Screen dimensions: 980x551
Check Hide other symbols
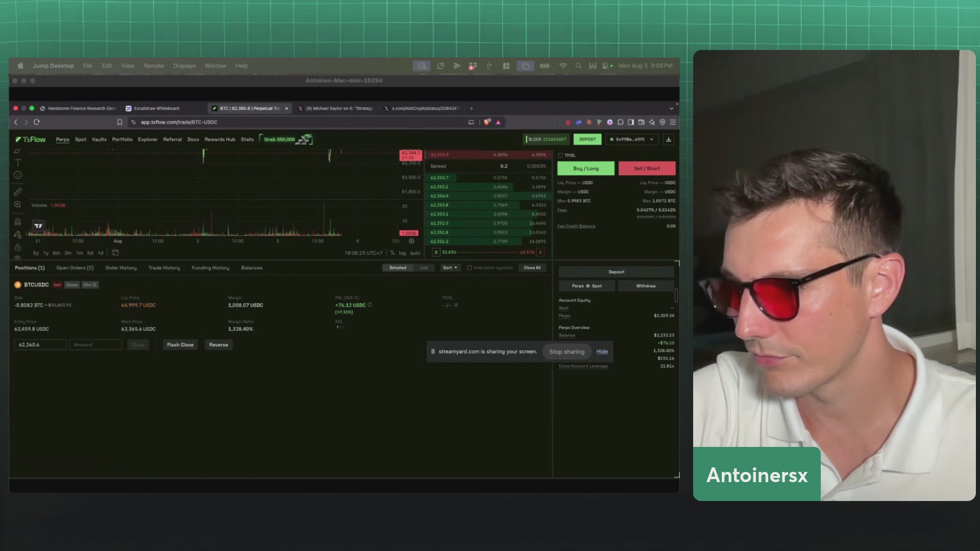pos(470,268)
